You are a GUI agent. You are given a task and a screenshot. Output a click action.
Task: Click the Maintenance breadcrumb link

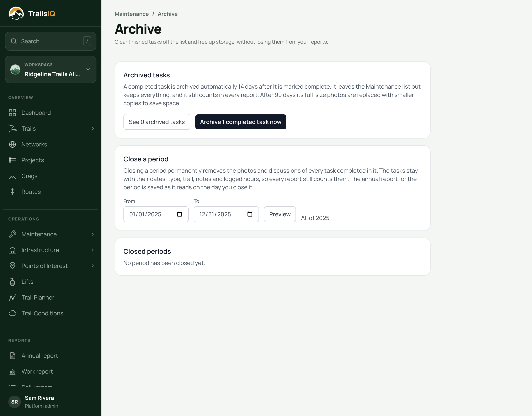(132, 14)
